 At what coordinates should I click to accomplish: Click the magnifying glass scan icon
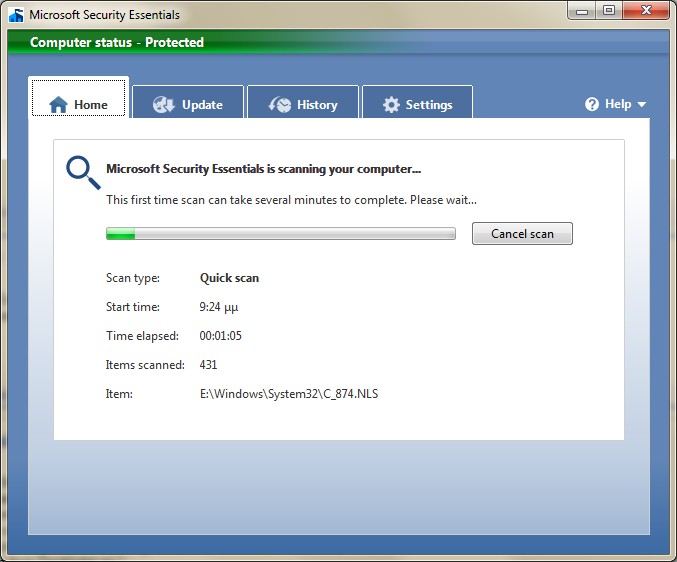point(83,173)
